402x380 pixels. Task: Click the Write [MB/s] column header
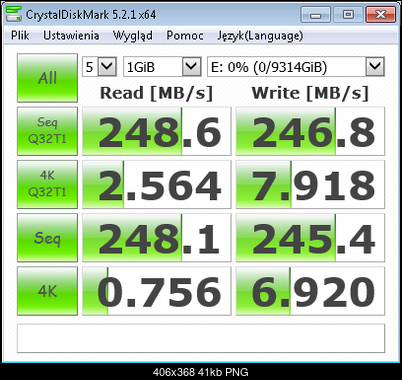point(310,93)
